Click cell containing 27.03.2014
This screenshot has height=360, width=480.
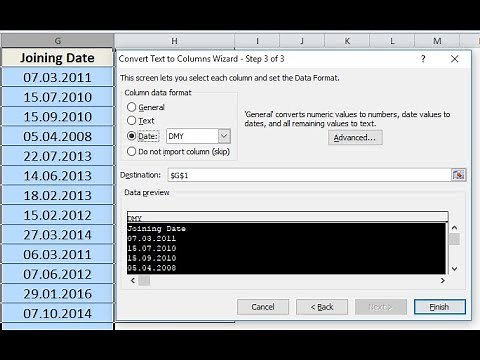pyautogui.click(x=57, y=235)
